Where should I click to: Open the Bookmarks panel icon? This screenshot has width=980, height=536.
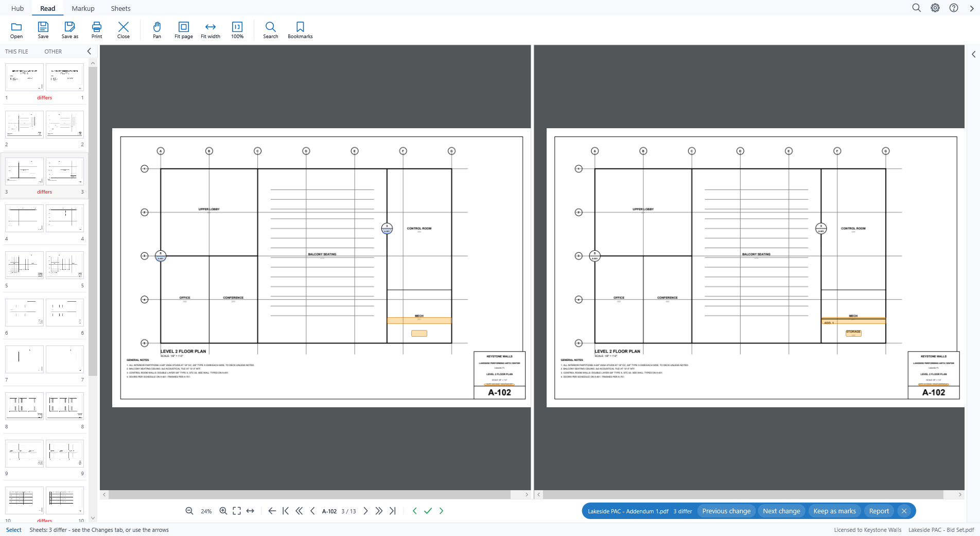tap(300, 27)
